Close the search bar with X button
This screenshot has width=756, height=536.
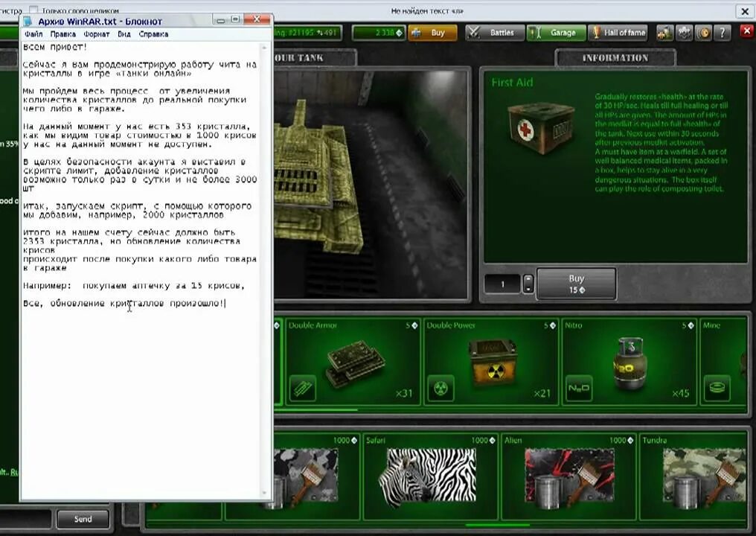point(744,10)
